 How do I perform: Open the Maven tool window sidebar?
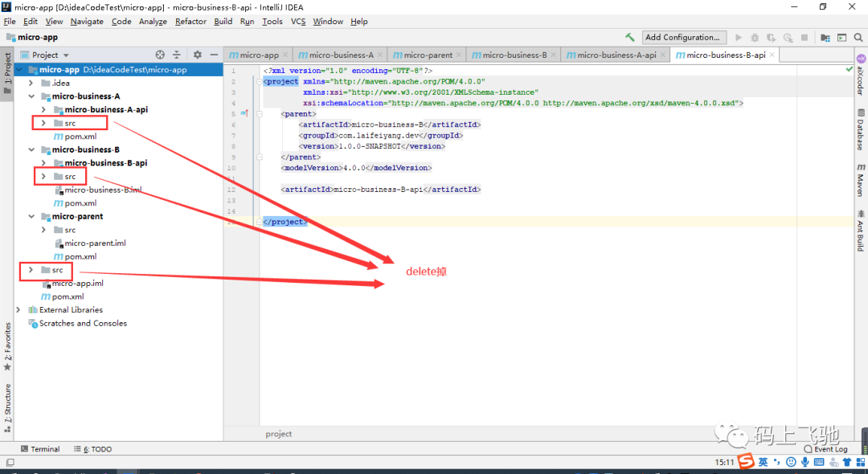tap(861, 180)
